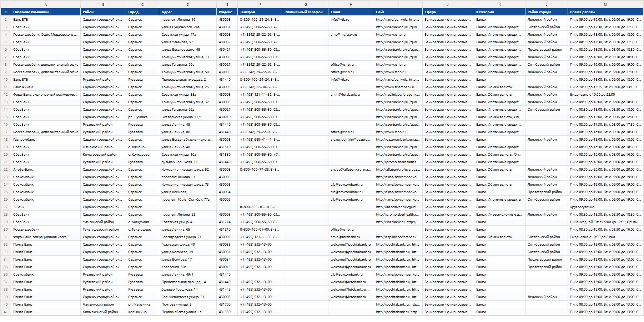The width and height of the screenshot is (644, 322).
Task: Click the "Время работы" header cell
Action: point(605,12)
